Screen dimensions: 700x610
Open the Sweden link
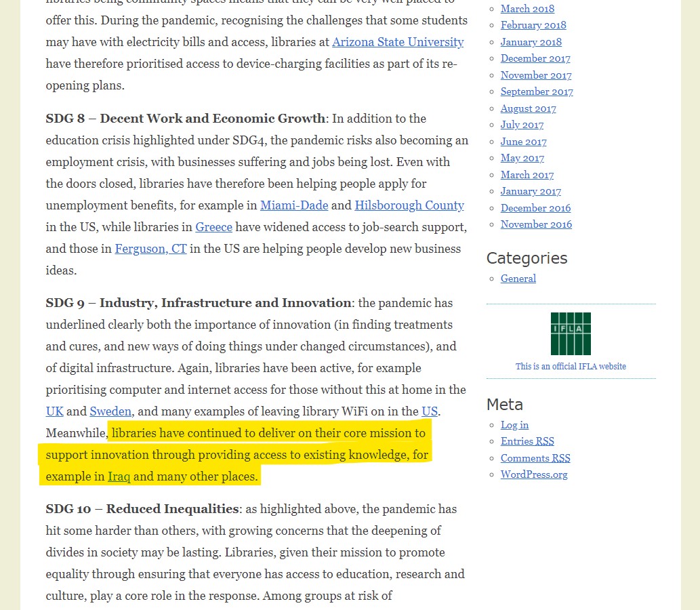point(110,411)
